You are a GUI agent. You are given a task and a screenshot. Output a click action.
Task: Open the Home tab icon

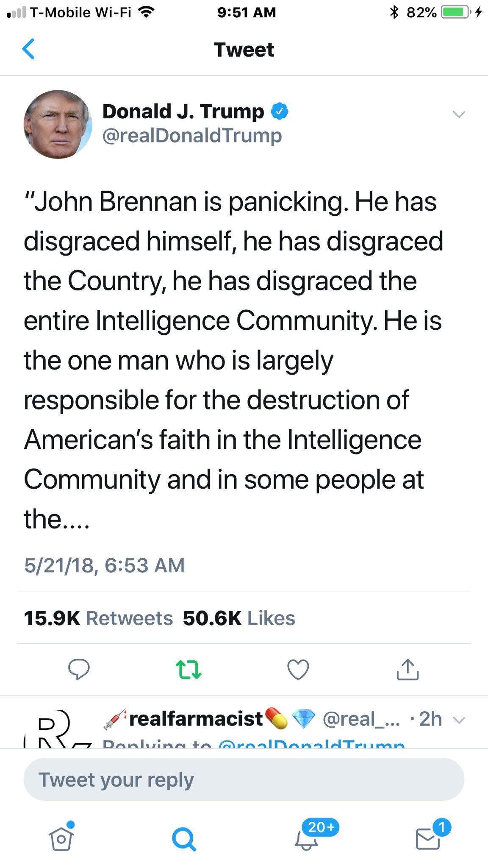click(61, 838)
